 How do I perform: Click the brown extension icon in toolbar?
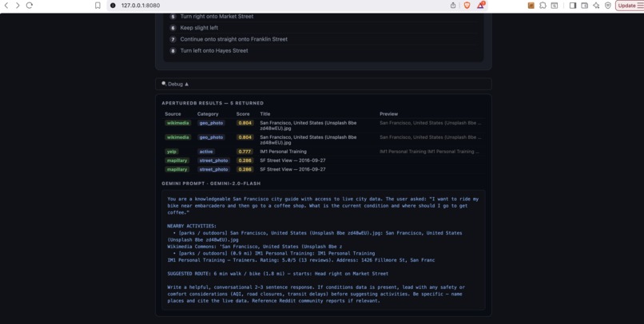[531, 6]
